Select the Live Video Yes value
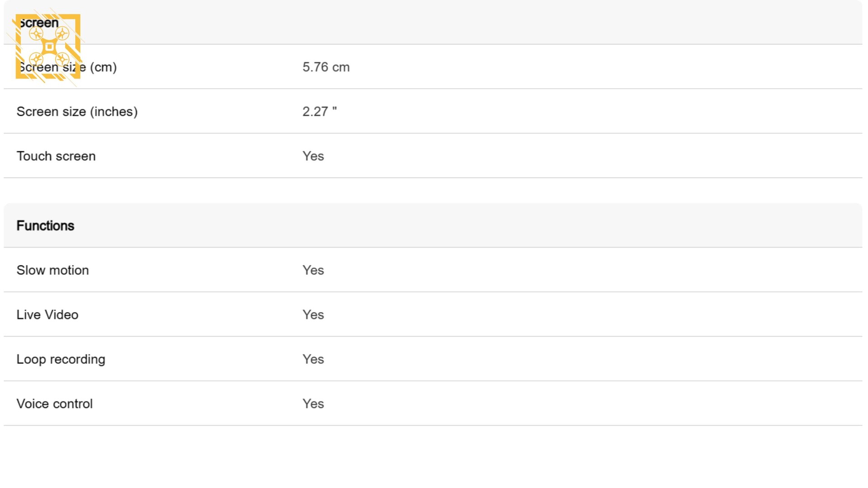This screenshot has height=488, width=868. click(313, 315)
